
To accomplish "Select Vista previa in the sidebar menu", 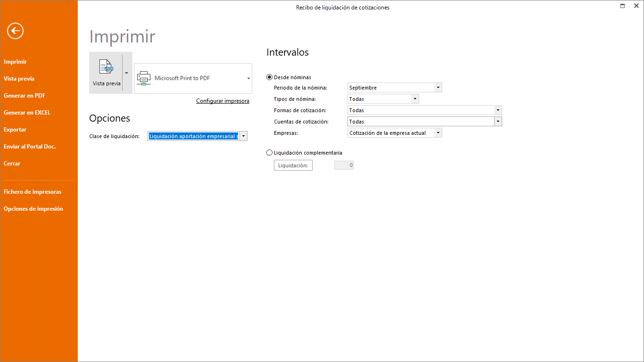I will [19, 79].
